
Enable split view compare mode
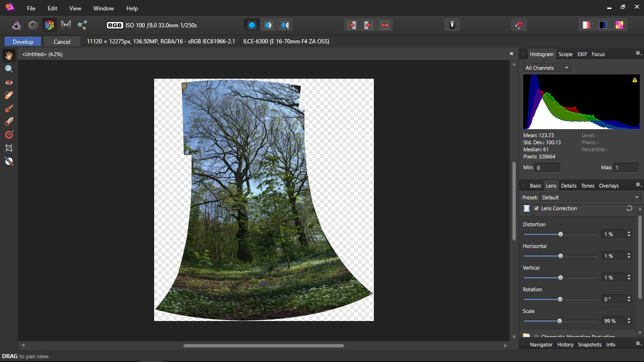pyautogui.click(x=268, y=25)
